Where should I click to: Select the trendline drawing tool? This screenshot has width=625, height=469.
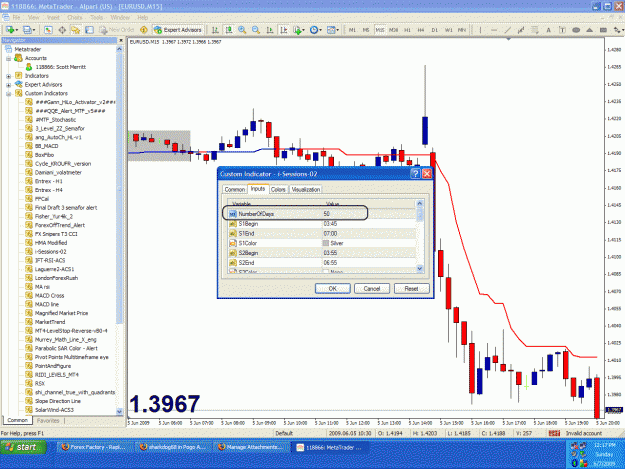point(507,30)
